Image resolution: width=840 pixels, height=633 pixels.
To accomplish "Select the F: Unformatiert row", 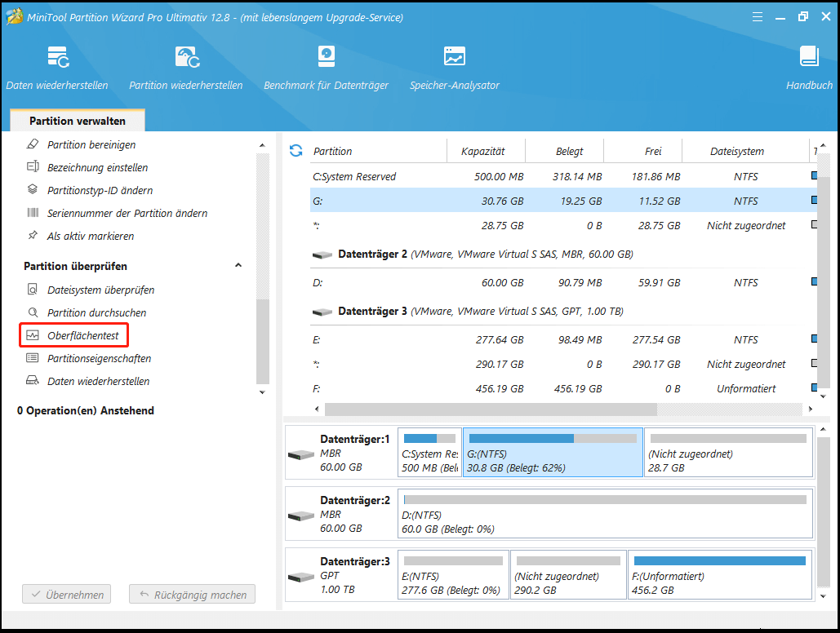I will point(563,388).
